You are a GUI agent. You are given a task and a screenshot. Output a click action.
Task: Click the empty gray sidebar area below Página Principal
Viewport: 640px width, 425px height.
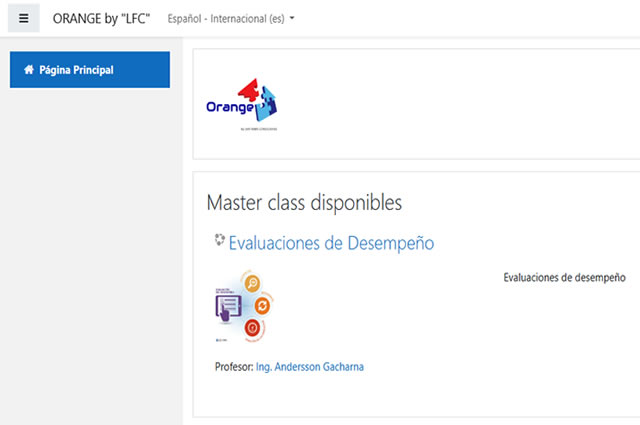click(90, 250)
